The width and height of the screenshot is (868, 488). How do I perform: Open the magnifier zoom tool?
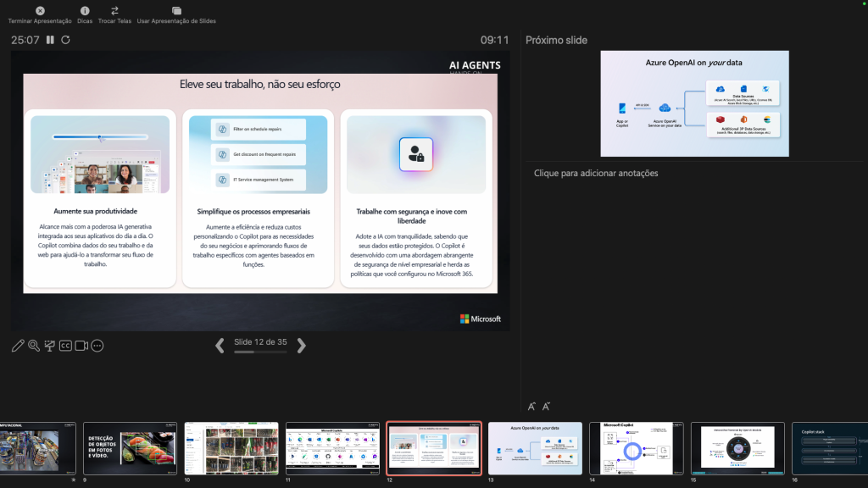(x=34, y=346)
